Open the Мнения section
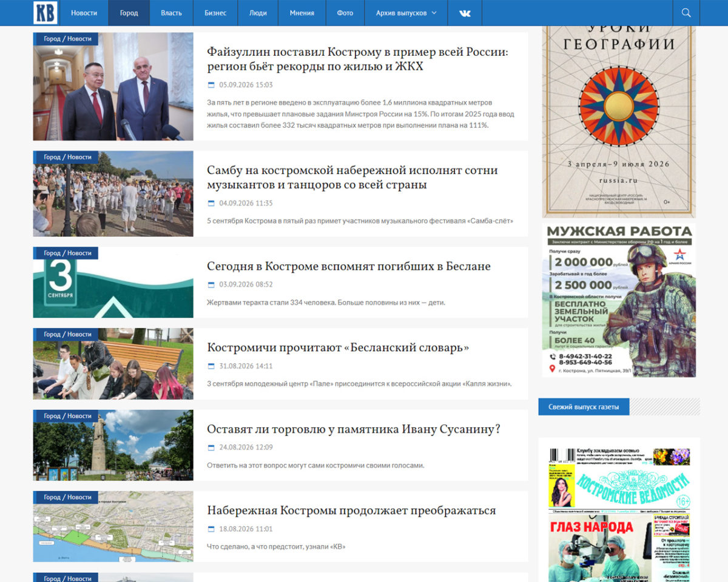 (302, 13)
